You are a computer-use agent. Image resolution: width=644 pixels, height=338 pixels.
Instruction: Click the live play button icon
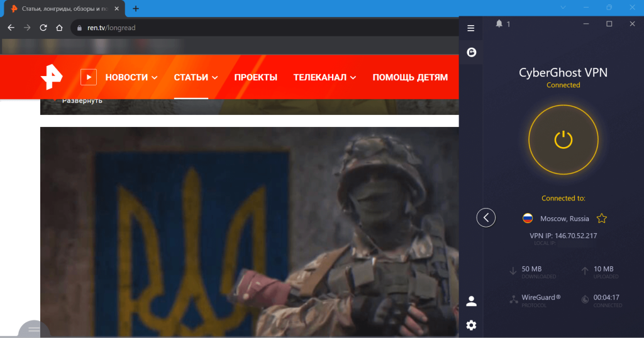coord(88,77)
